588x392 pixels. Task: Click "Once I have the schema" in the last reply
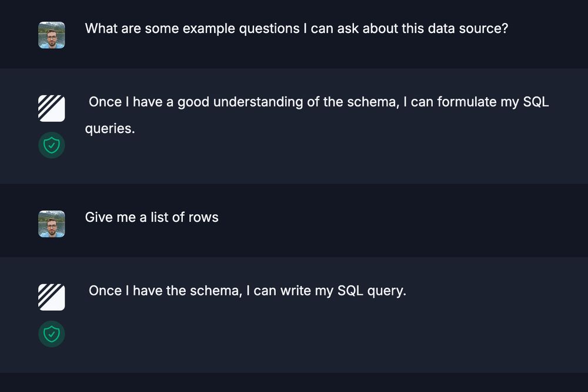pos(165,291)
